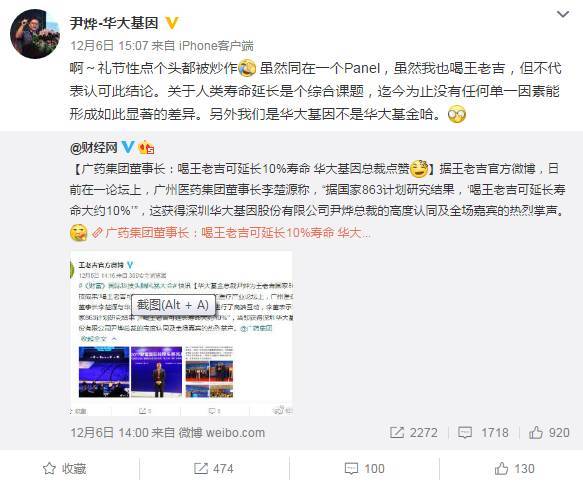
Task: Like the original post with 920 likes
Action: (549, 432)
